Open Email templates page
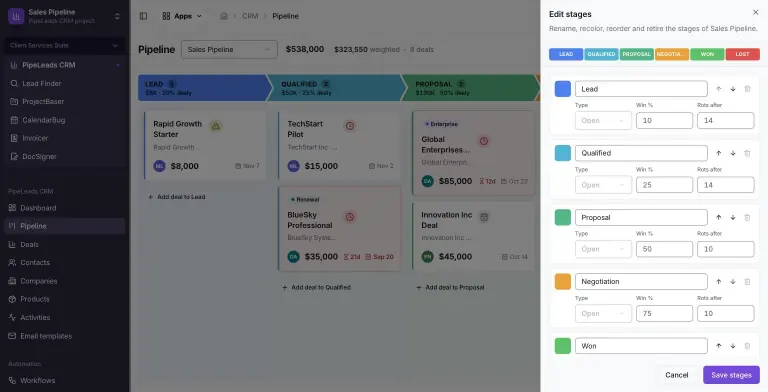Image resolution: width=768 pixels, height=392 pixels. point(64,336)
